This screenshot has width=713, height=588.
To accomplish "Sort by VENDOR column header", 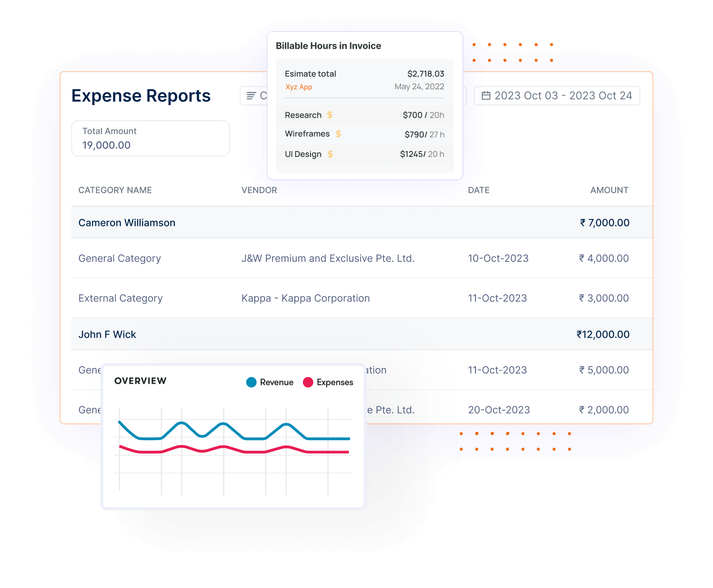I will pos(259,190).
